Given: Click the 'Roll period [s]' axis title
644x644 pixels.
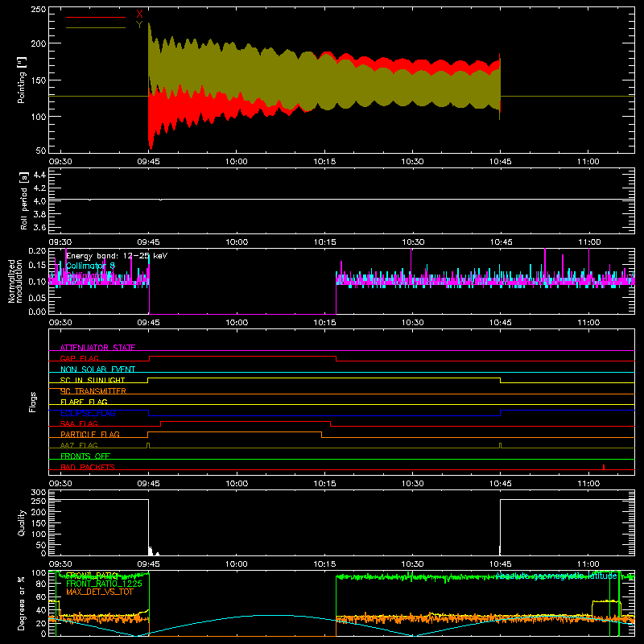Looking at the screenshot, I should 24,200.
